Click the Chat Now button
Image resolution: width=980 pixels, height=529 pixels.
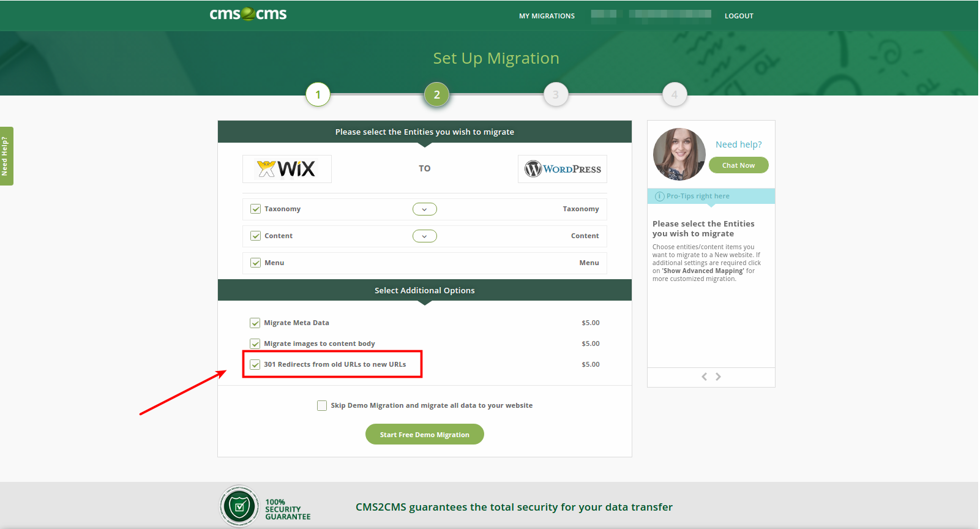coord(739,165)
